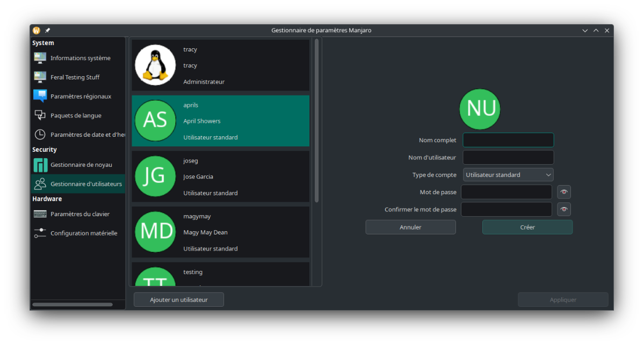
Task: Show password in Confirmer le mot de passe field
Action: click(x=564, y=209)
